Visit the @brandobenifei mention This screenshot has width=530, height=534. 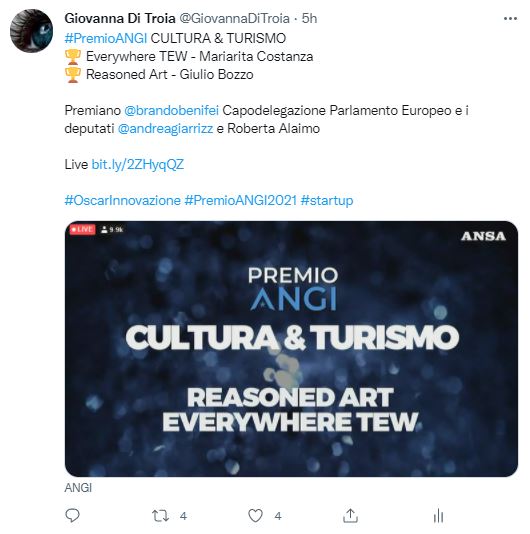click(171, 111)
